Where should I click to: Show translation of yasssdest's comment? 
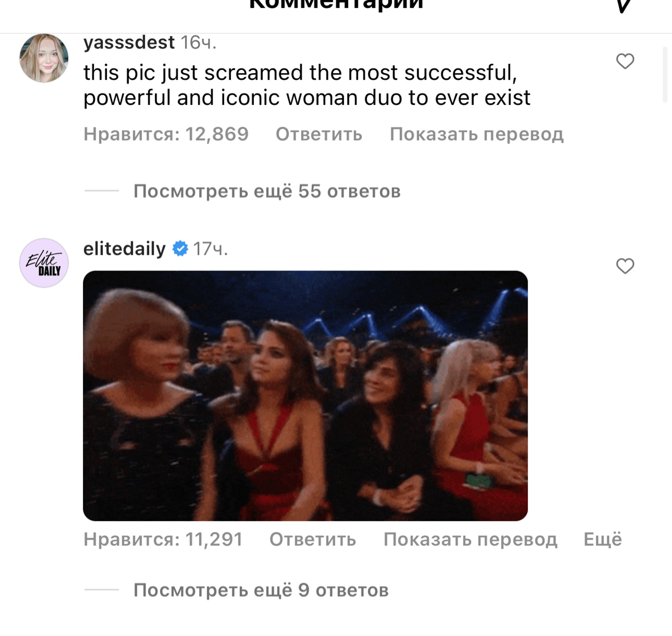(x=476, y=134)
